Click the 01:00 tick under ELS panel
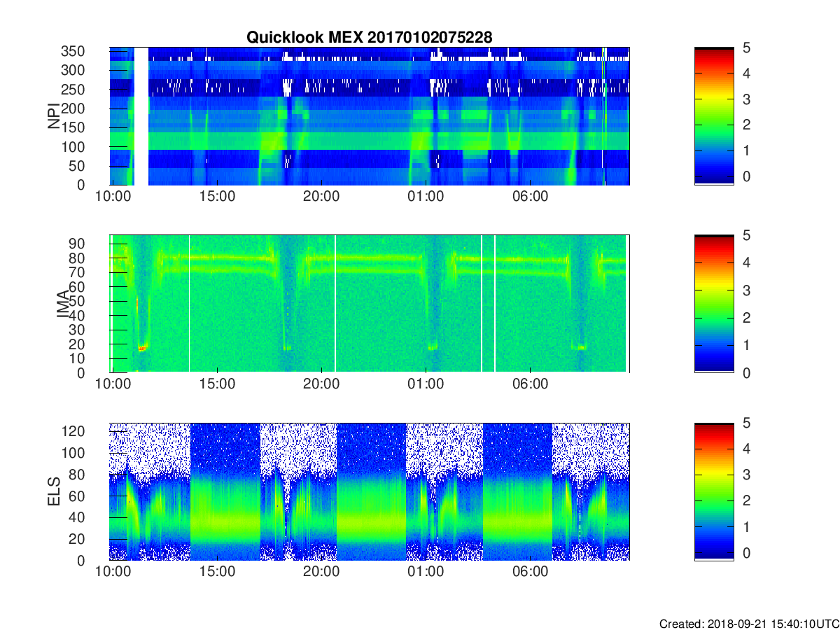The height and width of the screenshot is (630, 840). click(x=426, y=571)
